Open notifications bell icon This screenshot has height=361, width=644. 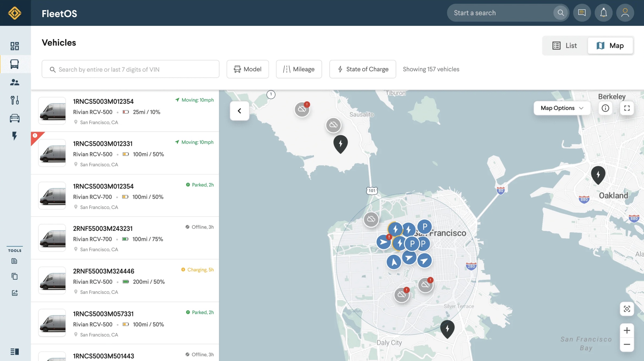pyautogui.click(x=604, y=13)
